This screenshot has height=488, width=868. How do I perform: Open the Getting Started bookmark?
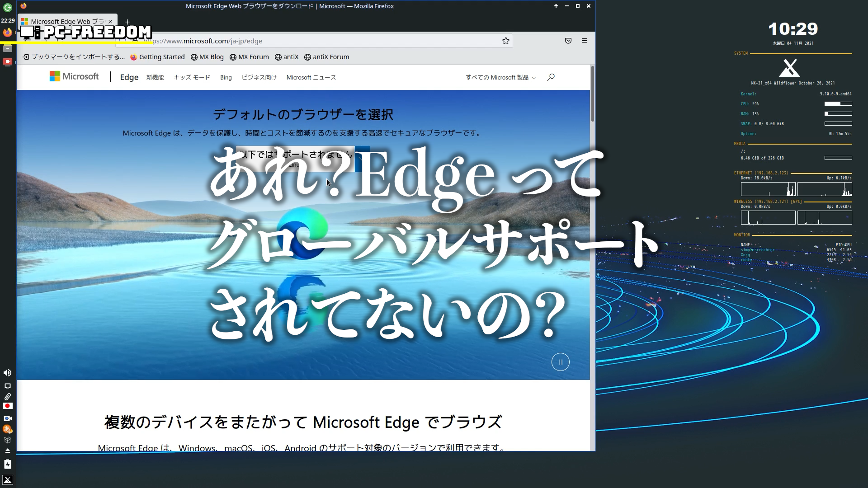click(157, 57)
